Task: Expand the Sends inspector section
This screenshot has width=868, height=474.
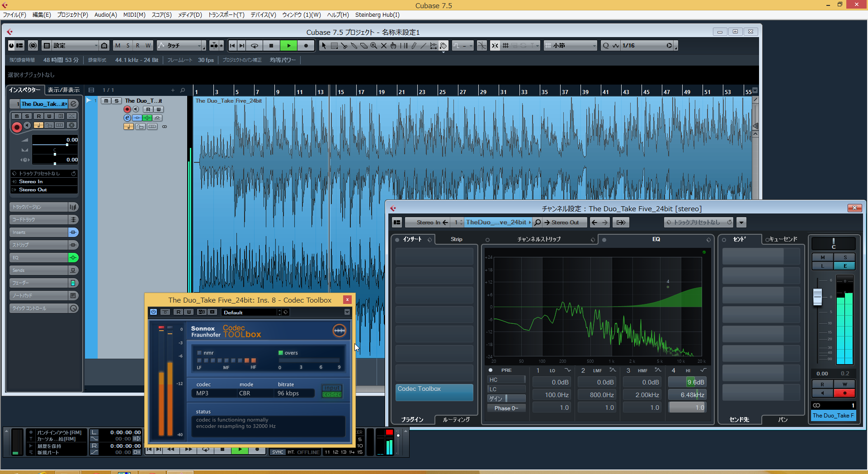Action: [44, 270]
